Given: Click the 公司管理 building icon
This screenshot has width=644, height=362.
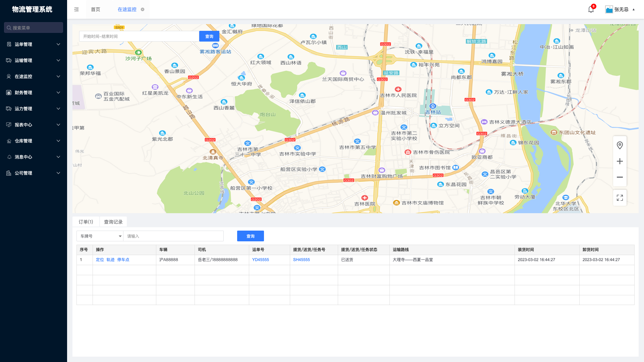Looking at the screenshot, I should click(9, 173).
